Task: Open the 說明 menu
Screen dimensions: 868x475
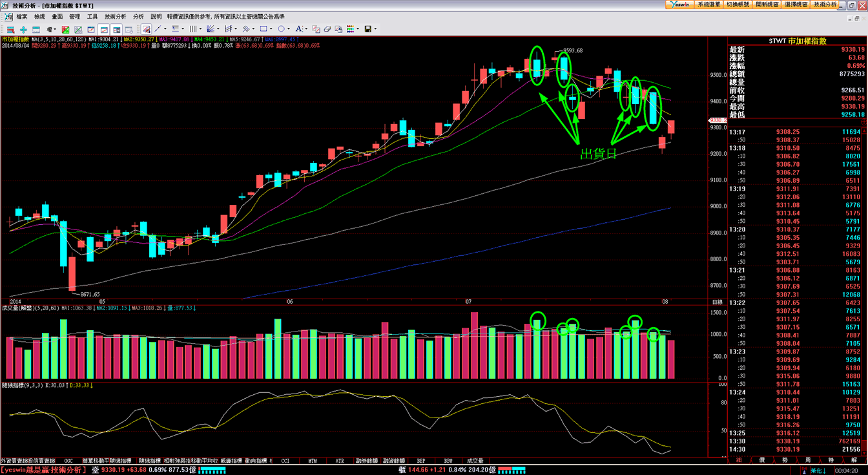Action: point(156,17)
